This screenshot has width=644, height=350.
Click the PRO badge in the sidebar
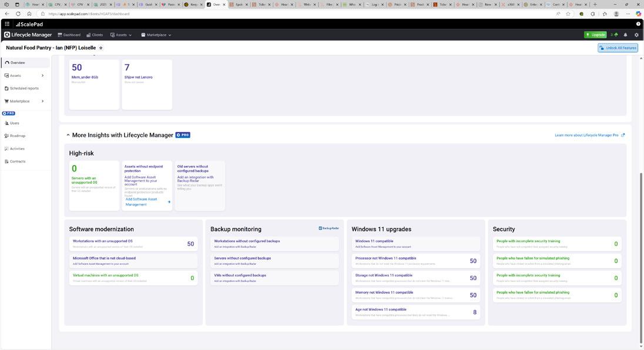[9, 113]
